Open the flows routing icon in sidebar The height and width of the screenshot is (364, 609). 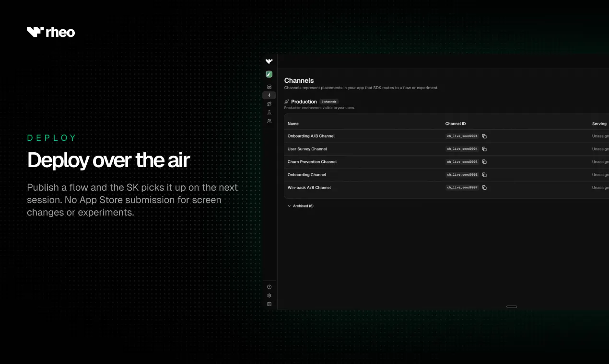[x=269, y=104]
